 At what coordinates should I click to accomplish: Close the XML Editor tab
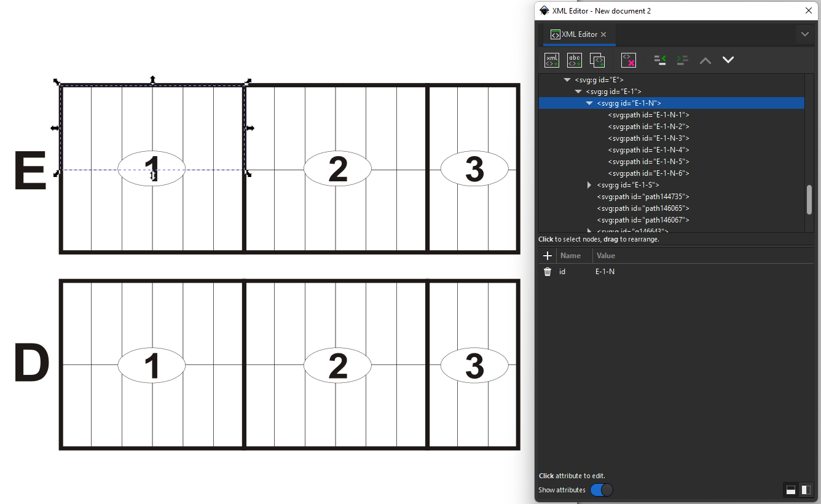coord(603,34)
